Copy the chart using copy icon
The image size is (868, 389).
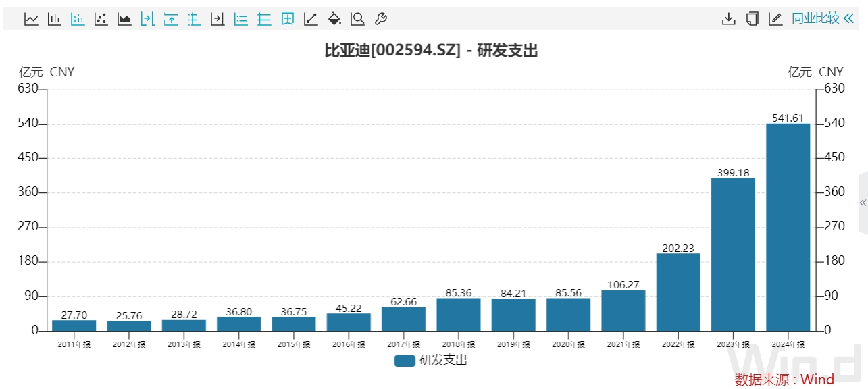coord(752,19)
